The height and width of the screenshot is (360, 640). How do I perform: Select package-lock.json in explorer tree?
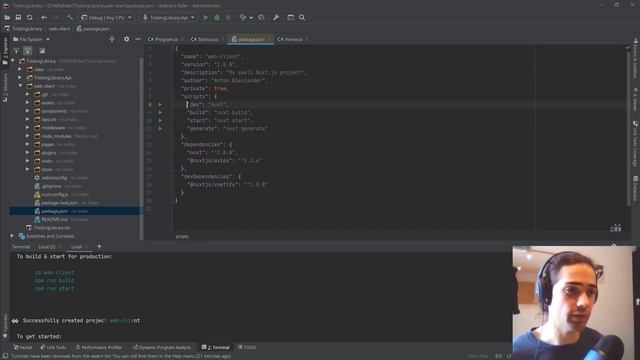click(x=60, y=203)
